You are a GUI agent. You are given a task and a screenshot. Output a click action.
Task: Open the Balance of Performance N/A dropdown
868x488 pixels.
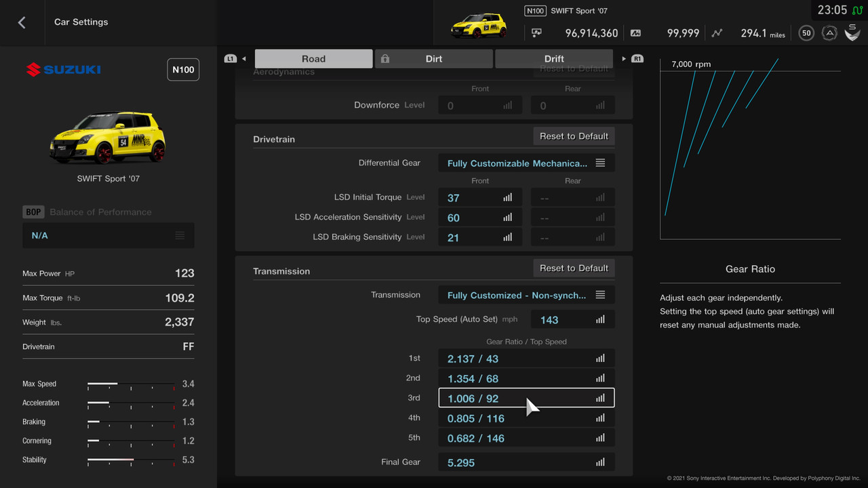pos(108,235)
